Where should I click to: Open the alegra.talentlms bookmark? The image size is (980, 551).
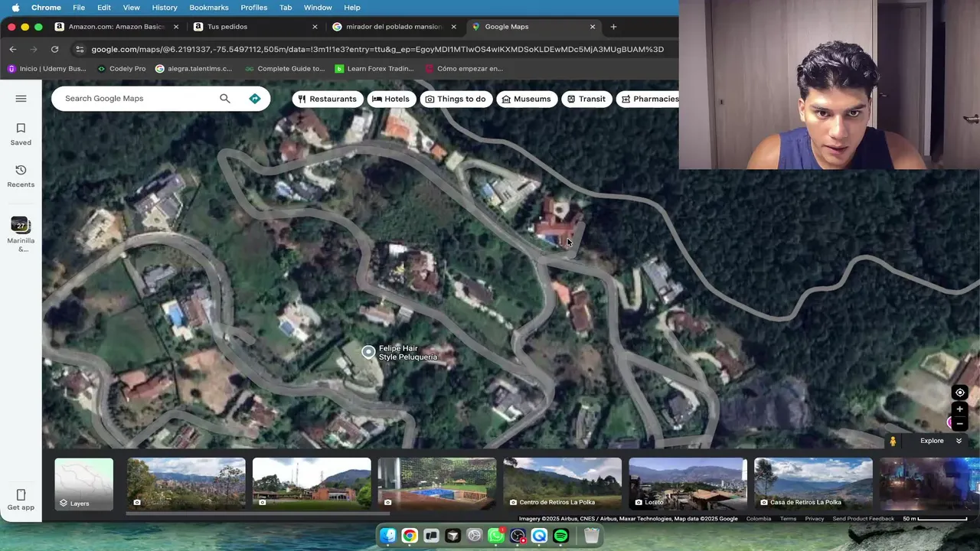(x=193, y=68)
